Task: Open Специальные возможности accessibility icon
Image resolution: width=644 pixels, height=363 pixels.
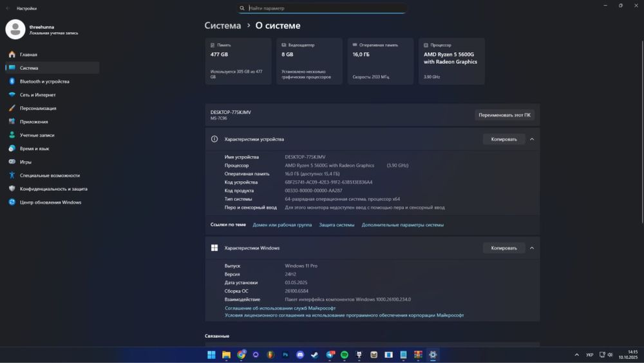Action: 12,175
